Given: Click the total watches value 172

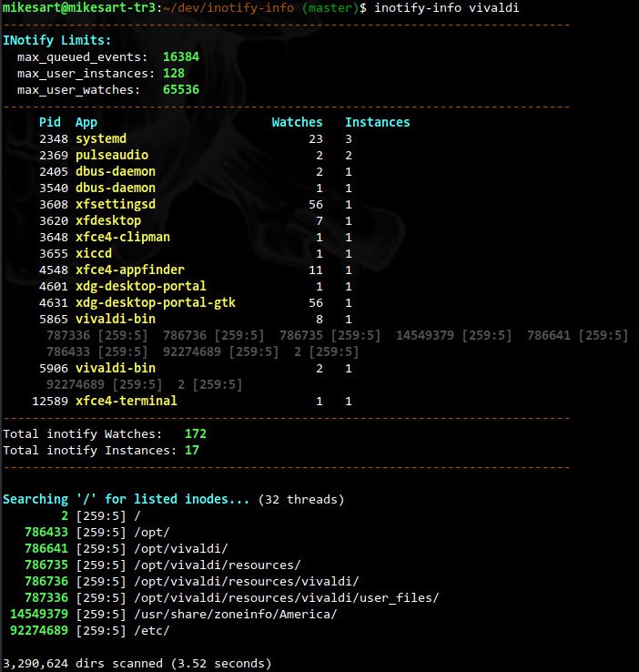Looking at the screenshot, I should (196, 433).
